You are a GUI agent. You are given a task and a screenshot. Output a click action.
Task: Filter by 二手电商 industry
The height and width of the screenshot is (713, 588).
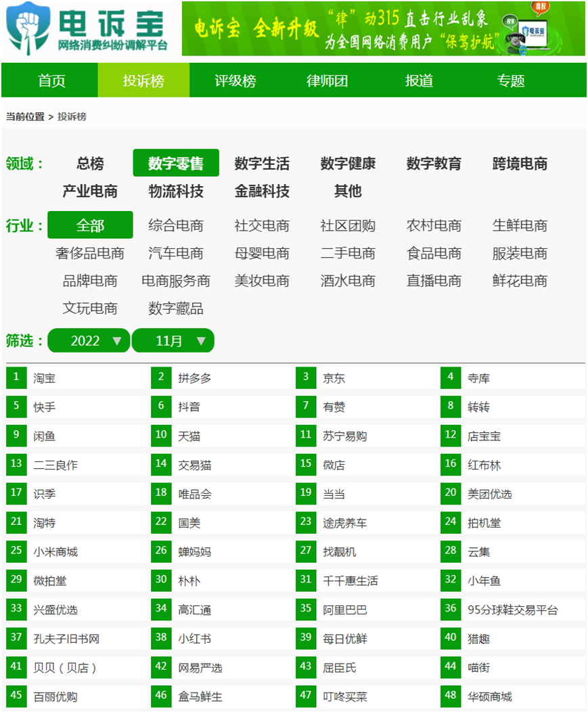coord(348,253)
